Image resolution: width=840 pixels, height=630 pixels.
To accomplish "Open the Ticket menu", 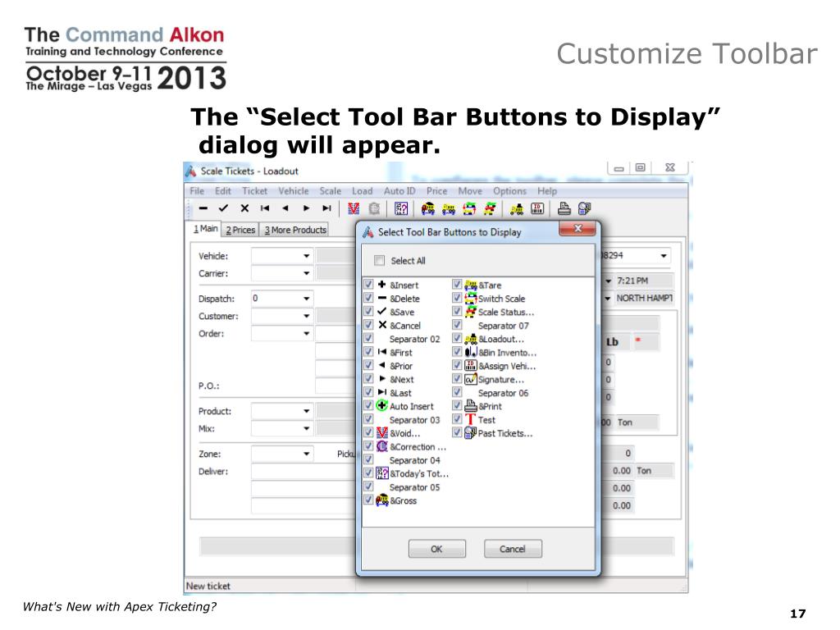I will click(254, 191).
